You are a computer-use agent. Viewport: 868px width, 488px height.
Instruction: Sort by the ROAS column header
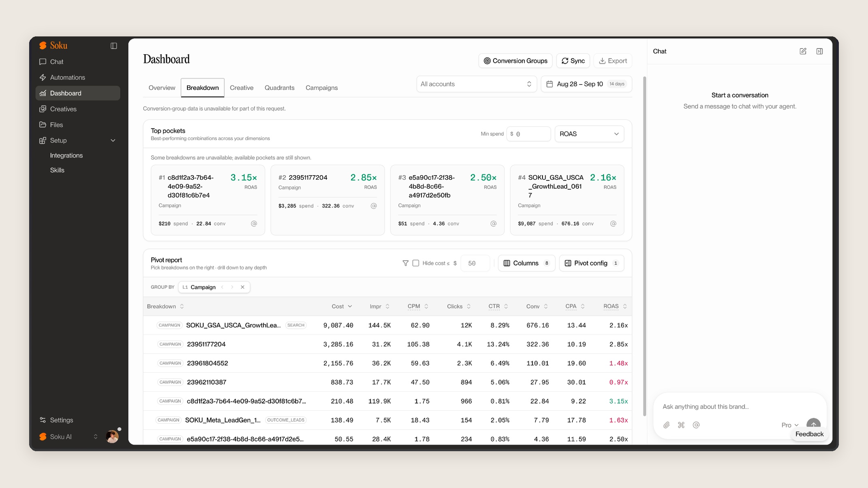615,306
